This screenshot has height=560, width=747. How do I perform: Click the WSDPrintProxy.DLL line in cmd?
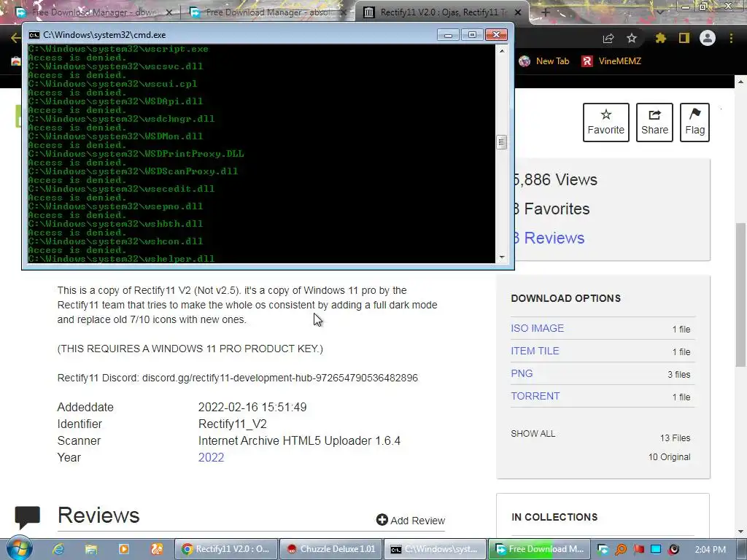(136, 154)
